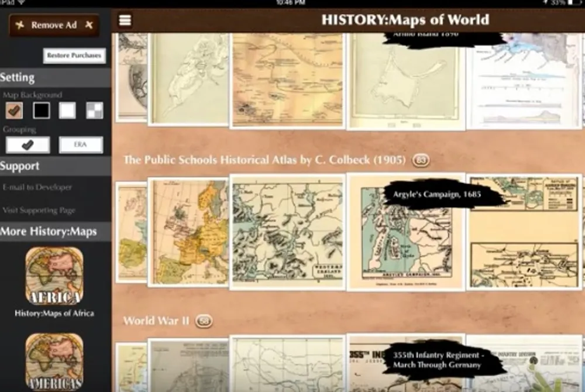585x392 pixels.
Task: Open the pale coastline map in top row
Action: click(x=188, y=79)
